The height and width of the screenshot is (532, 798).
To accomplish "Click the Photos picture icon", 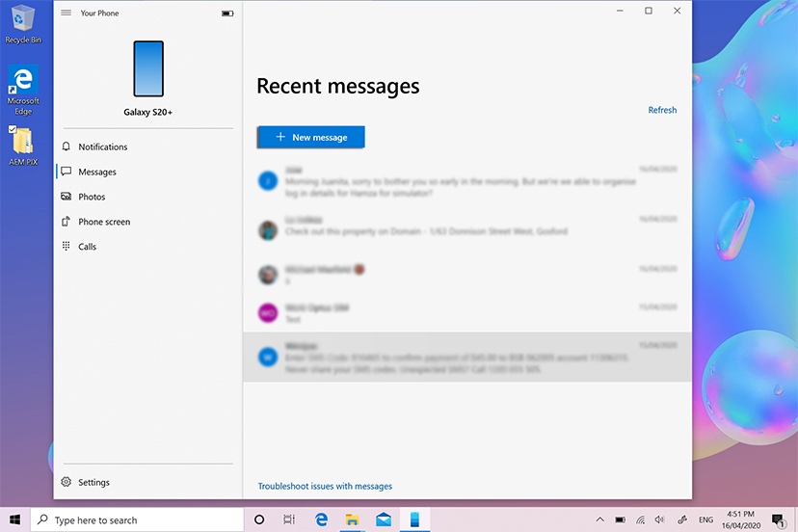I will tap(66, 196).
